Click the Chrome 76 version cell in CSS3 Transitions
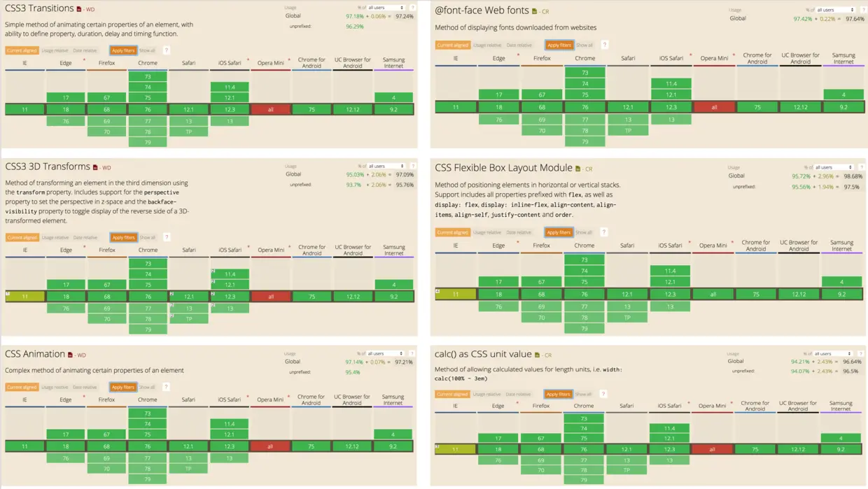Image resolution: width=868 pixels, height=489 pixels. tap(148, 109)
